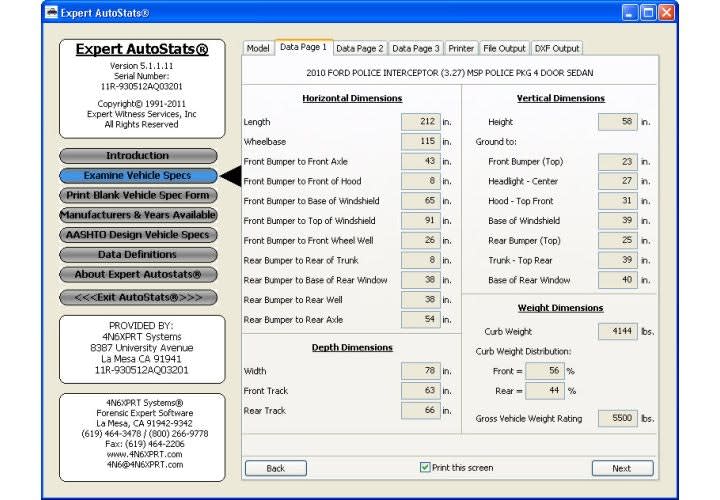The height and width of the screenshot is (500, 720).
Task: Click the Length value field
Action: coord(420,122)
